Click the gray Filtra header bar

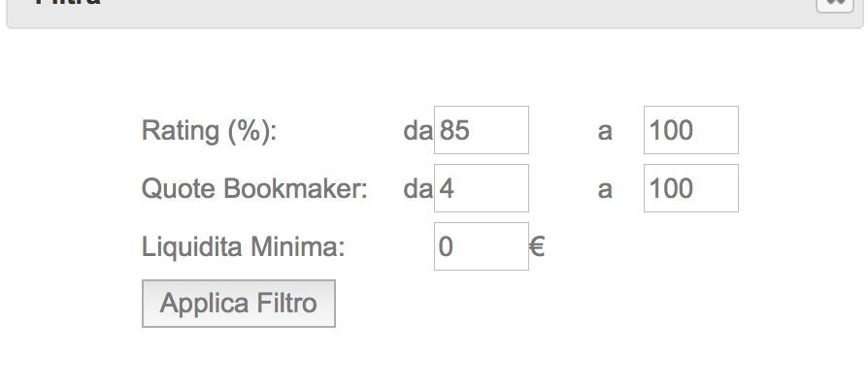[435, 14]
